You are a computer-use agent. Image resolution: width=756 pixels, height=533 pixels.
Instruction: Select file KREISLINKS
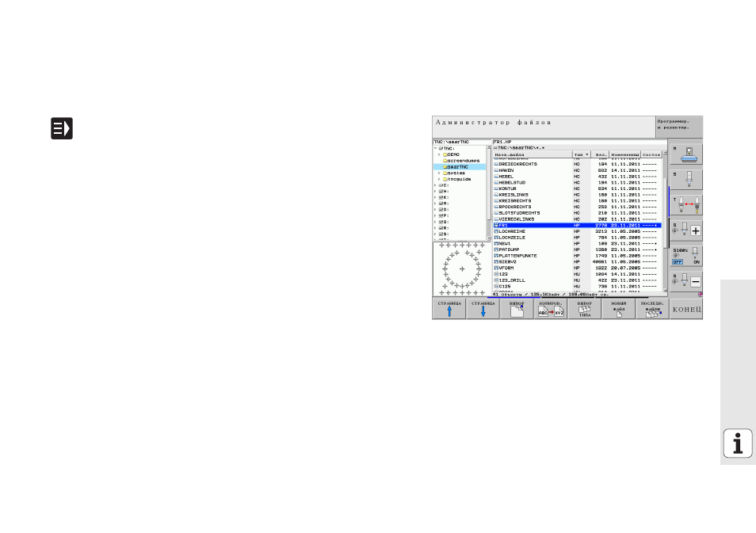(x=577, y=195)
